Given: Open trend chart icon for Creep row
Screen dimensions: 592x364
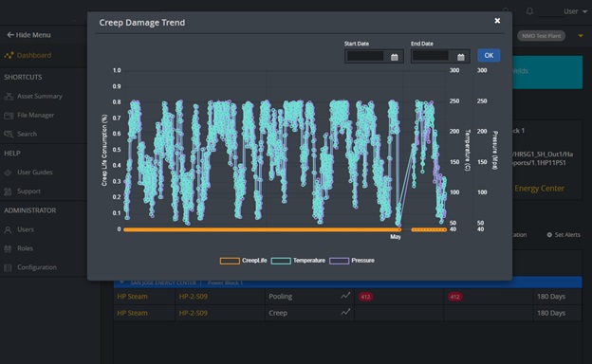Looking at the screenshot, I should coord(345,312).
